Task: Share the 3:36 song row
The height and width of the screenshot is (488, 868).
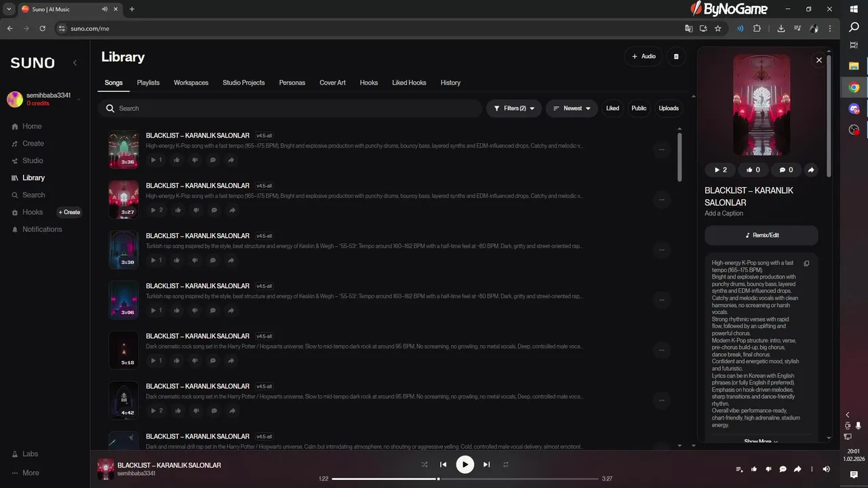Action: (x=231, y=160)
